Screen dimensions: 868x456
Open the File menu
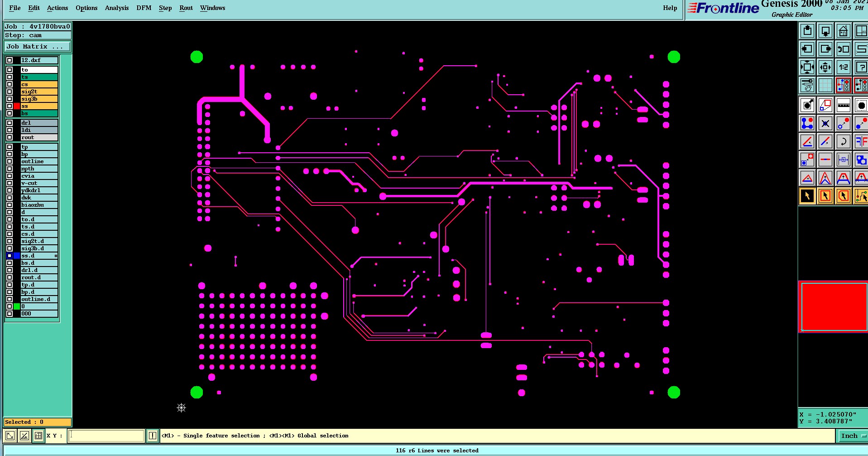point(15,8)
